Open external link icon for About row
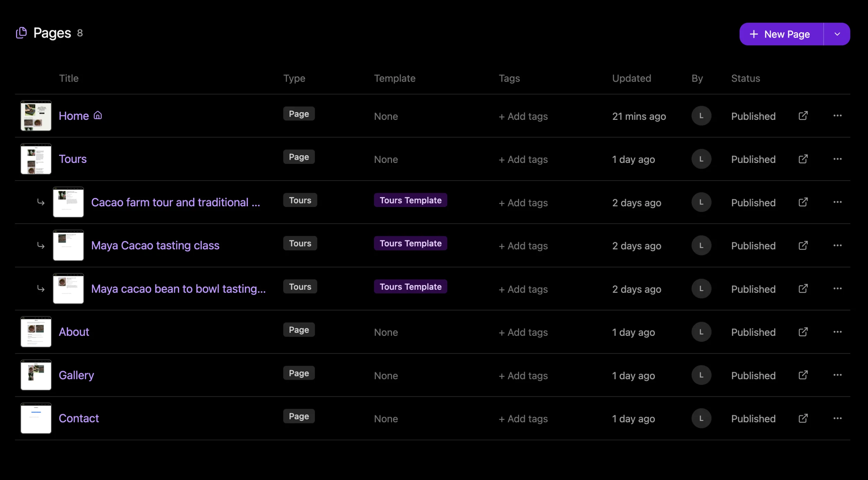This screenshot has height=480, width=868. point(803,332)
